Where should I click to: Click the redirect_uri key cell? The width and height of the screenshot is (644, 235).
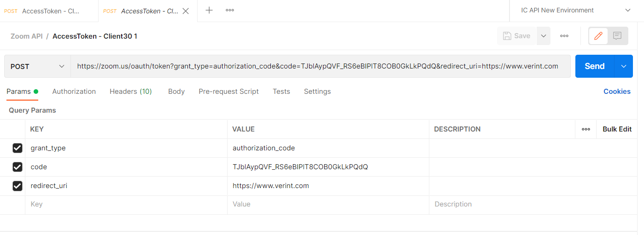pos(126,186)
